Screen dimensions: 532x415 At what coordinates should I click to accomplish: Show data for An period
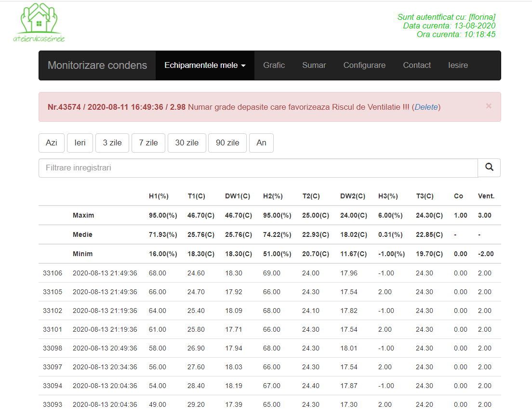pos(261,143)
